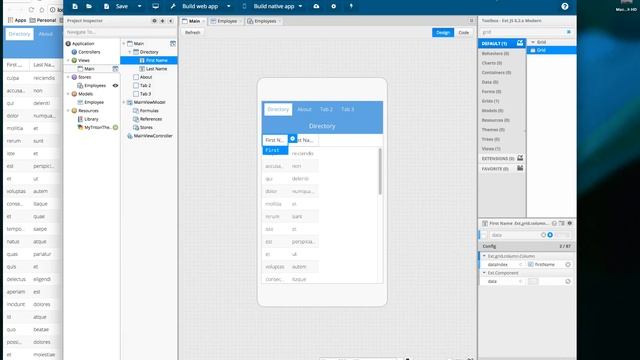Viewport: 640px width, 360px height.
Task: Collapse the Ext.grid.column.Column config group
Action: tap(484, 256)
